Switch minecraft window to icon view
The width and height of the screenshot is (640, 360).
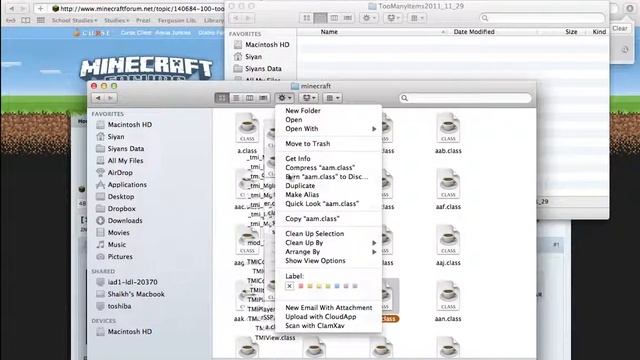point(222,98)
